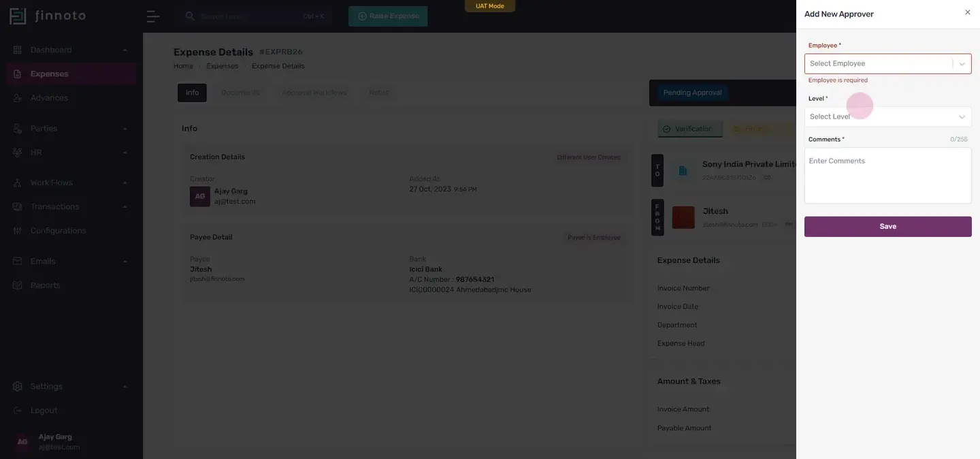Viewport: 980px width, 459px height.
Task: Click the Advances sidebar icon
Action: pos(18,98)
